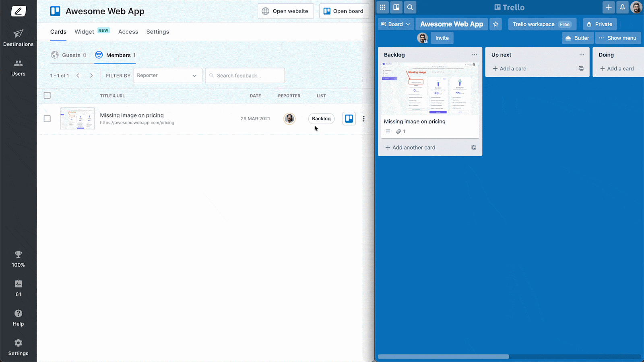Image resolution: width=644 pixels, height=362 pixels.
Task: Click Show menu in Trello
Action: coord(618,38)
